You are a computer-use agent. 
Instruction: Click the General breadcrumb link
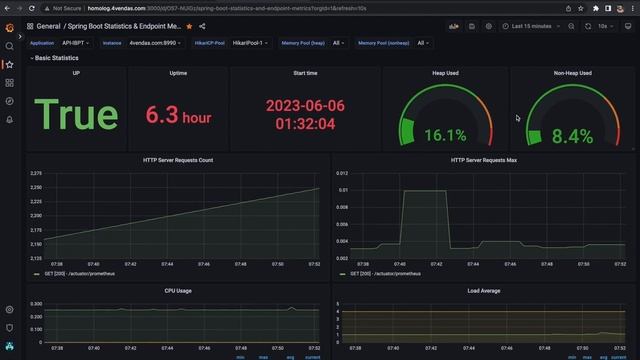48,26
